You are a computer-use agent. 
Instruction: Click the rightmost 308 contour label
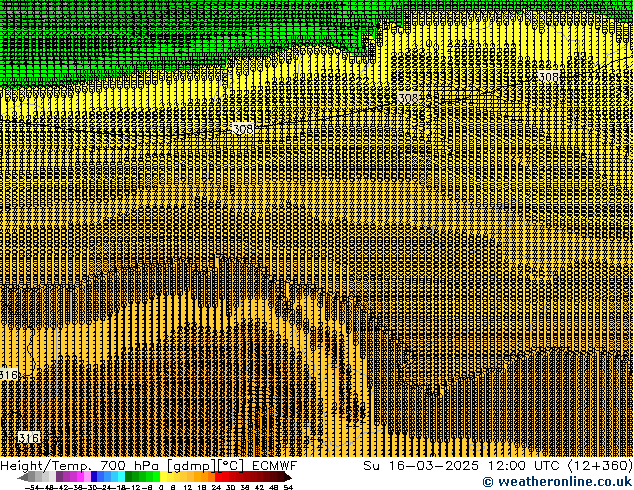point(549,77)
